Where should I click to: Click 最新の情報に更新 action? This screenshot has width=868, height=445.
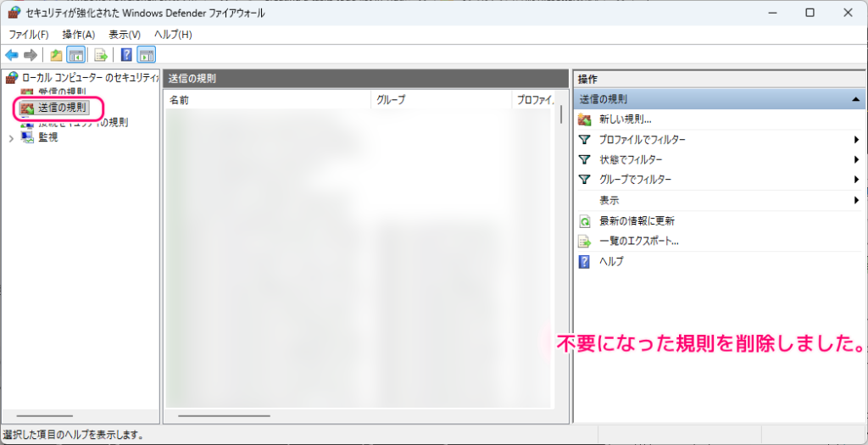637,221
